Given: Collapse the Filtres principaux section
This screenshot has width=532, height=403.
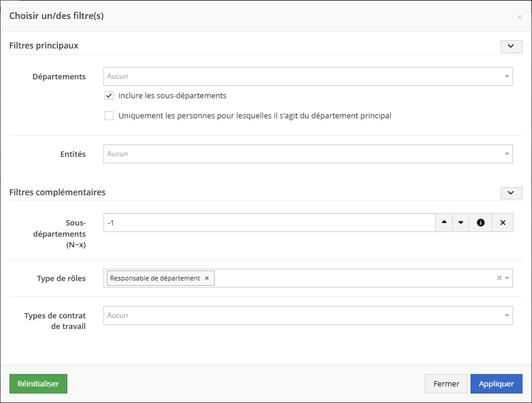Looking at the screenshot, I should coord(511,46).
